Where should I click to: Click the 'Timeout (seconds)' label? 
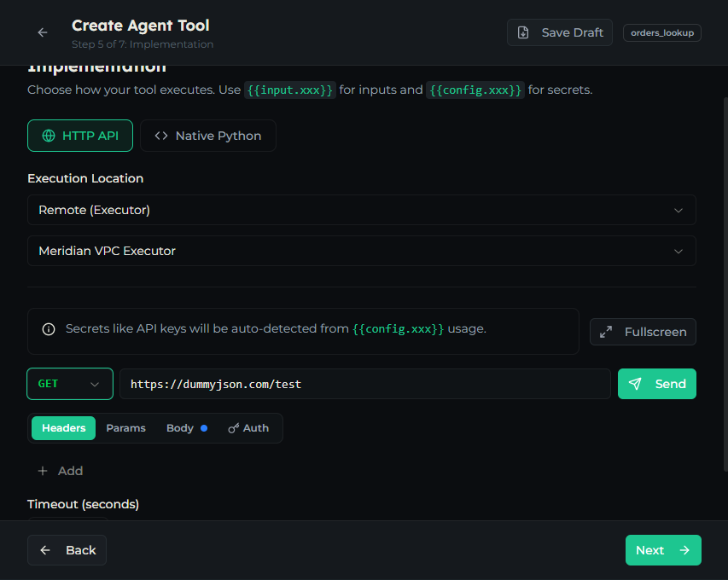pyautogui.click(x=83, y=504)
